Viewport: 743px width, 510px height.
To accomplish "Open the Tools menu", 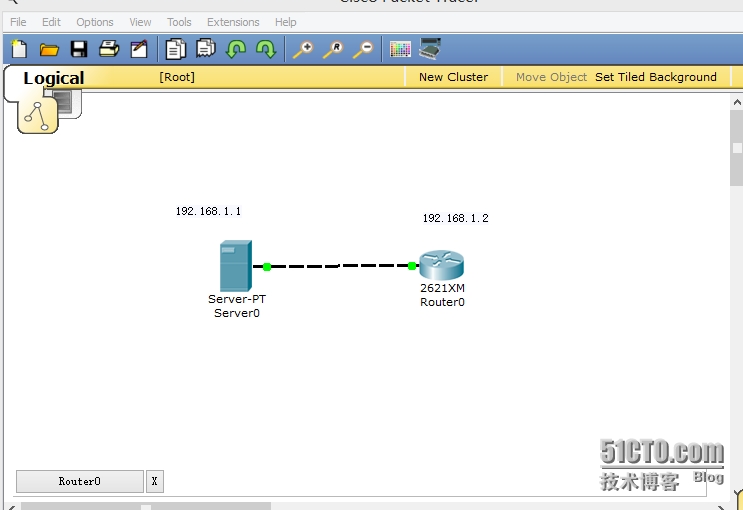I will tap(179, 22).
